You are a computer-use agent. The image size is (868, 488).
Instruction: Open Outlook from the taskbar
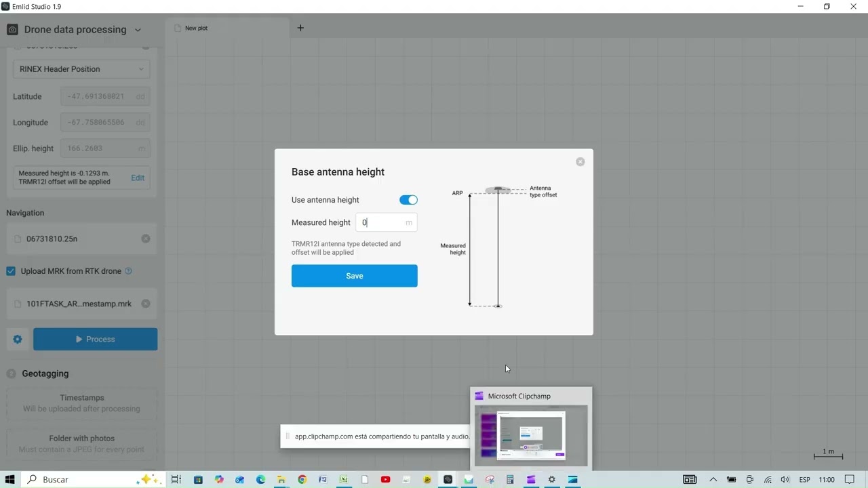pyautogui.click(x=239, y=479)
